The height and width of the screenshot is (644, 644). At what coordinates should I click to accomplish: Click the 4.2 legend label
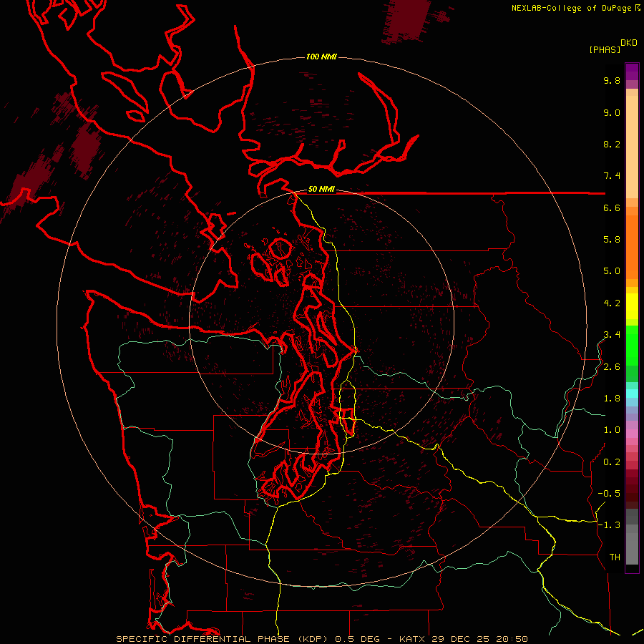(x=612, y=303)
